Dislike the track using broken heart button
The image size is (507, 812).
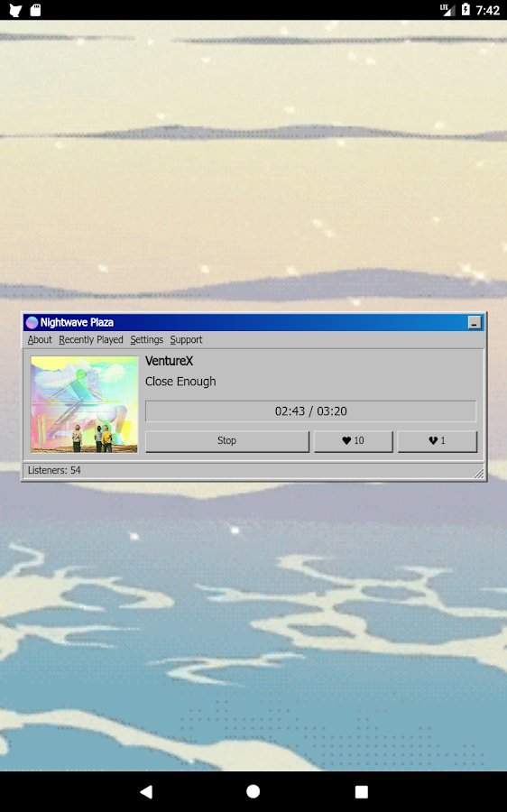coord(438,441)
